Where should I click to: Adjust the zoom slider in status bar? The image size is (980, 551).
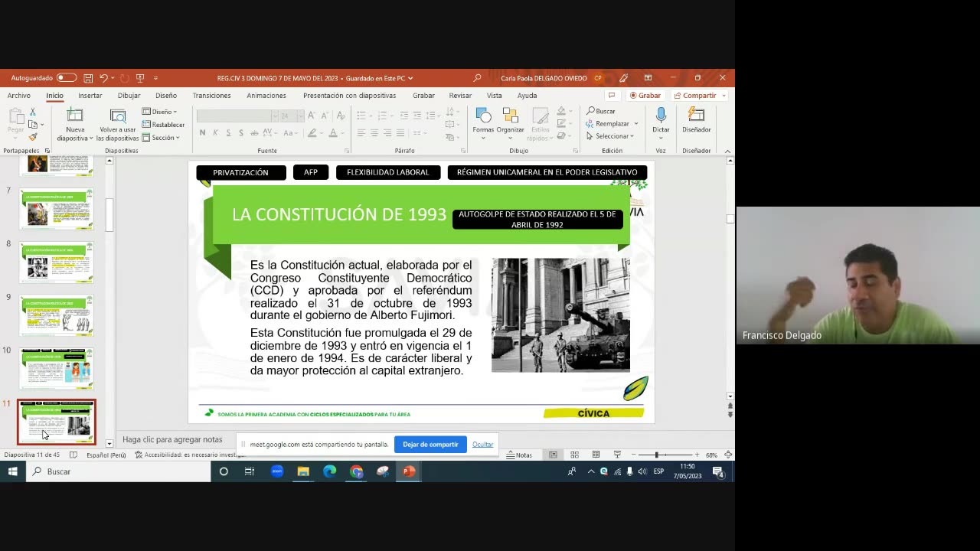click(666, 455)
